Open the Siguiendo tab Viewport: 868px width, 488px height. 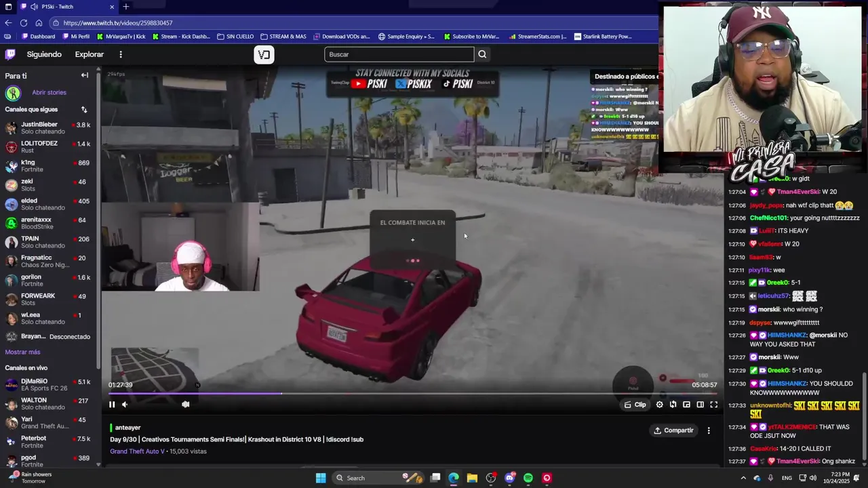44,54
